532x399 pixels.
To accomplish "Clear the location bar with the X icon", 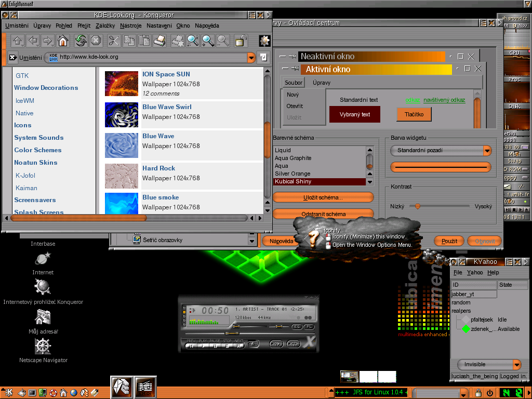I will (12, 57).
